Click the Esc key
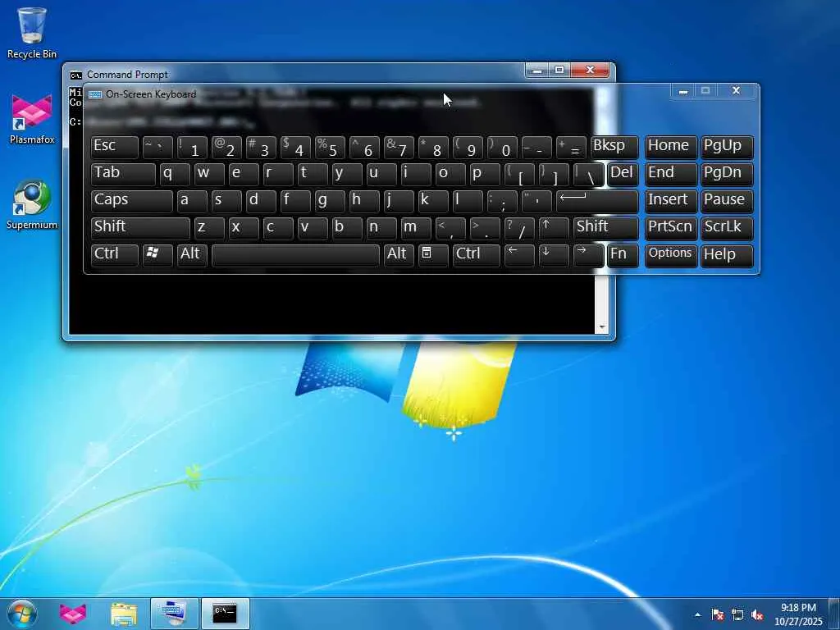 pyautogui.click(x=115, y=148)
